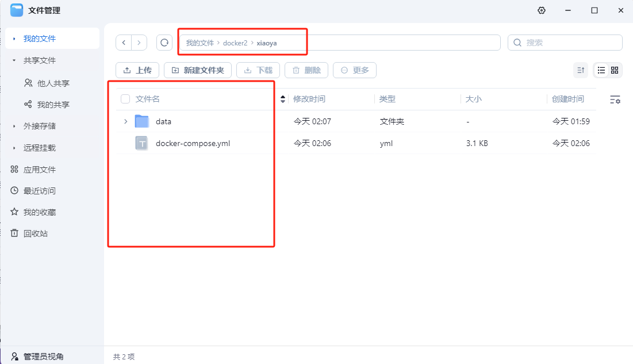The image size is (633, 364).
Task: Tick the select-all checkbox in header
Action: 125,99
